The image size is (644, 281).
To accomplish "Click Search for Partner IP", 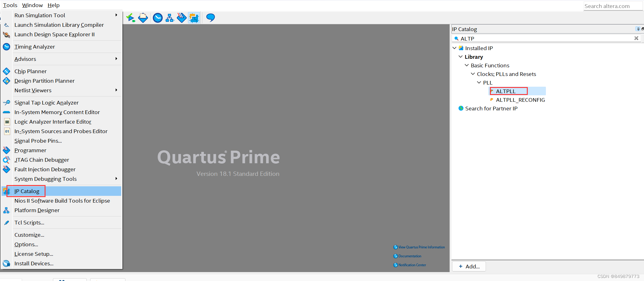I will [491, 109].
